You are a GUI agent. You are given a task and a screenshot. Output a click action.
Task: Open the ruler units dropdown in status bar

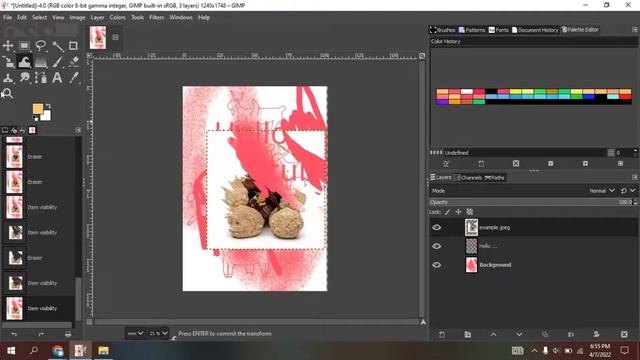(135, 333)
